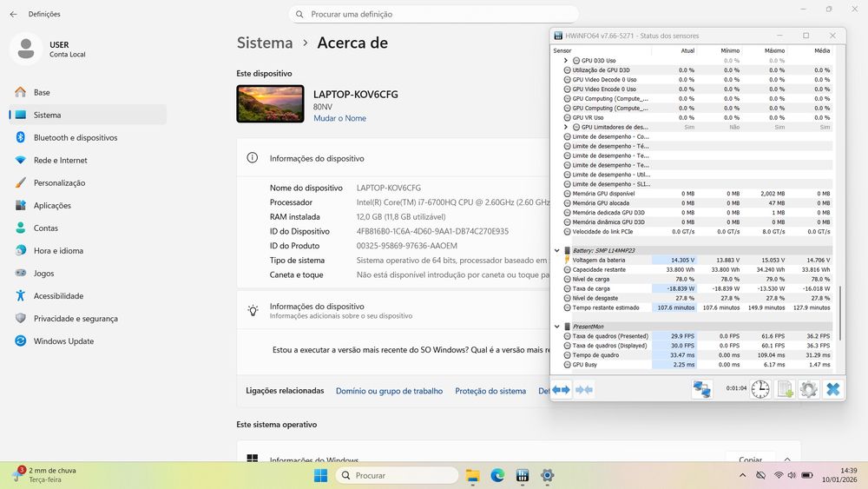Open Privacidade e segurança settings

[88, 319]
